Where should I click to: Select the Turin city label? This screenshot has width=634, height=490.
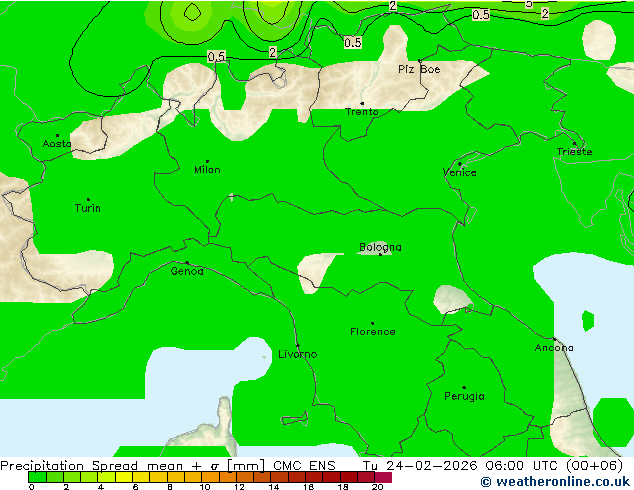point(88,208)
